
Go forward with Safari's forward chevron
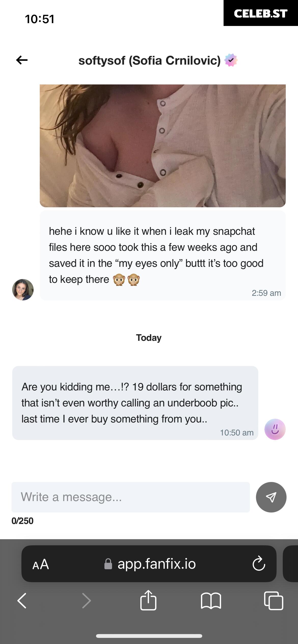click(86, 601)
